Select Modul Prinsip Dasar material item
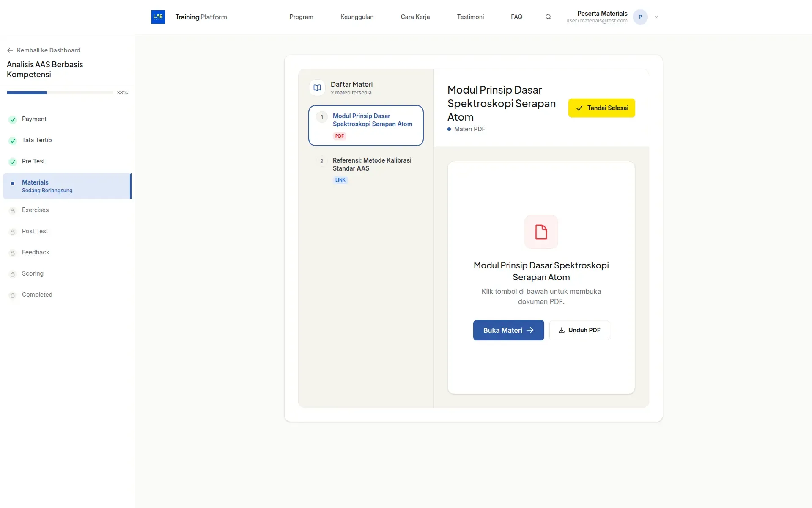The height and width of the screenshot is (508, 812). pyautogui.click(x=366, y=125)
